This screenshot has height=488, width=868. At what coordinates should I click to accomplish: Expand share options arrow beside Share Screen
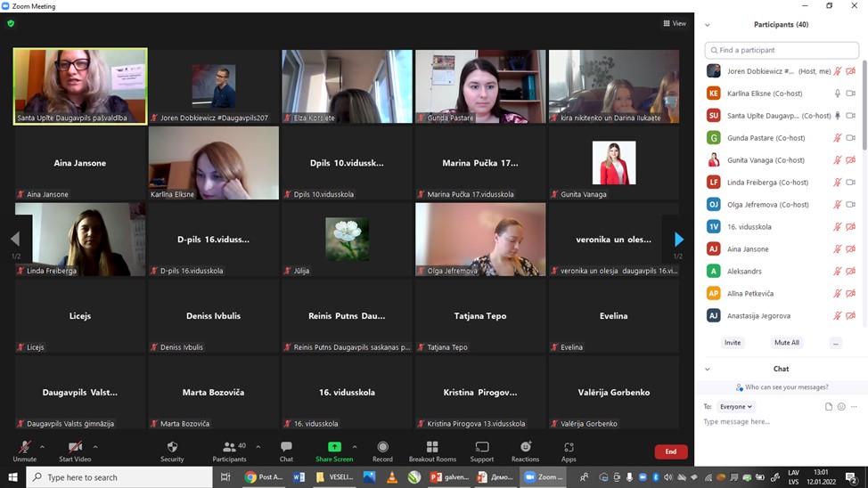point(355,446)
